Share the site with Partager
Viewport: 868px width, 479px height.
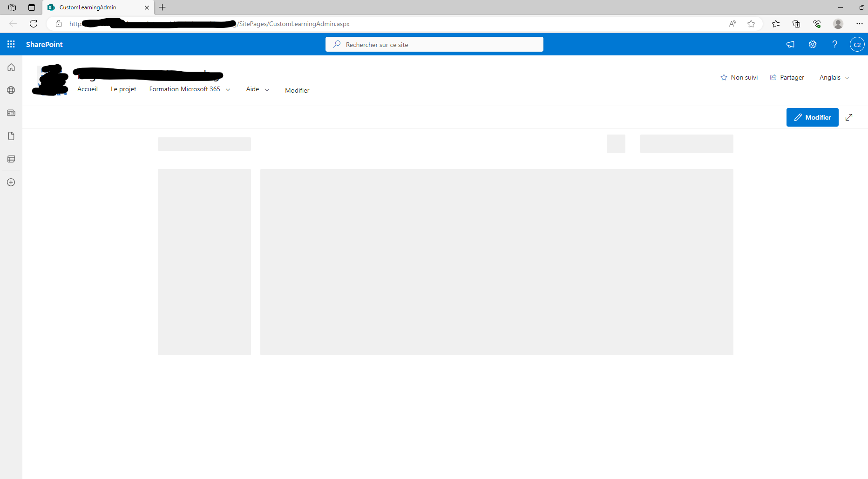(x=787, y=77)
